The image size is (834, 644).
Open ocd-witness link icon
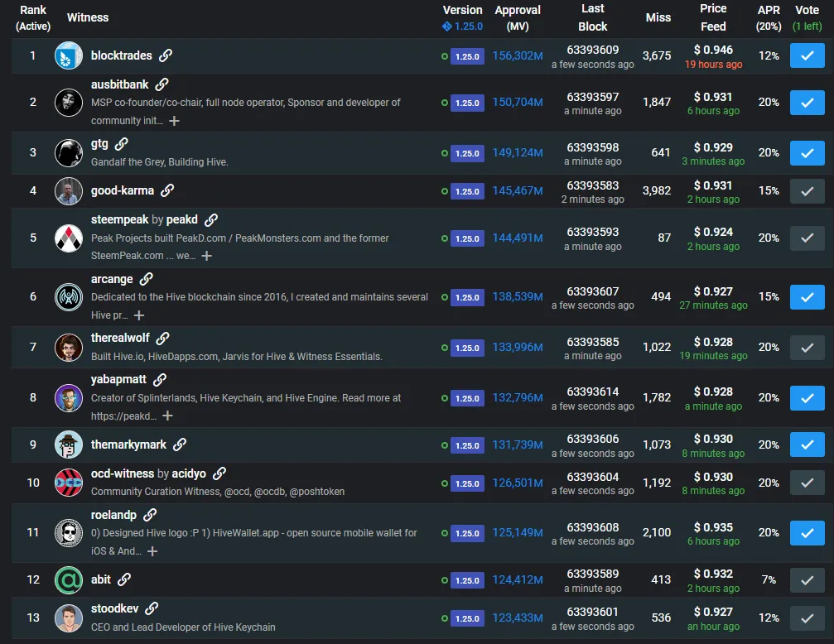219,473
